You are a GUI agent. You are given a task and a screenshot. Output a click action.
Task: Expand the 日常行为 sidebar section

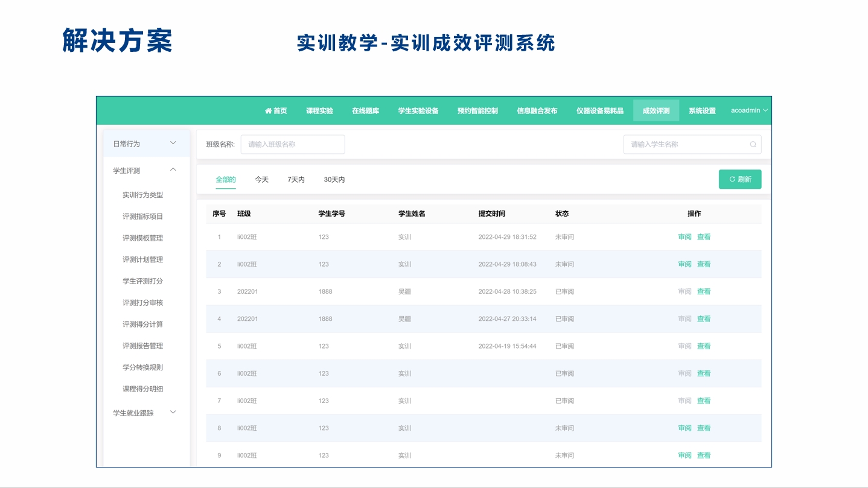147,144
